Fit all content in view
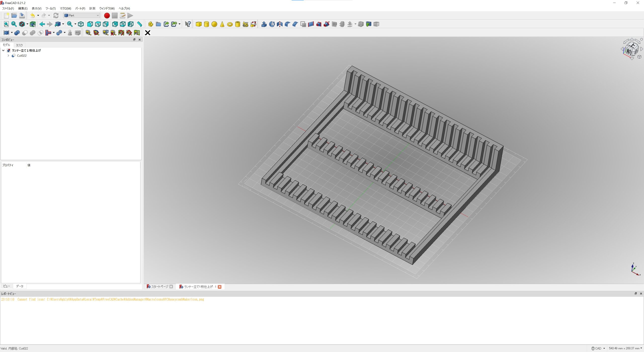Screen dimensions: 644x352 pyautogui.click(x=6, y=24)
